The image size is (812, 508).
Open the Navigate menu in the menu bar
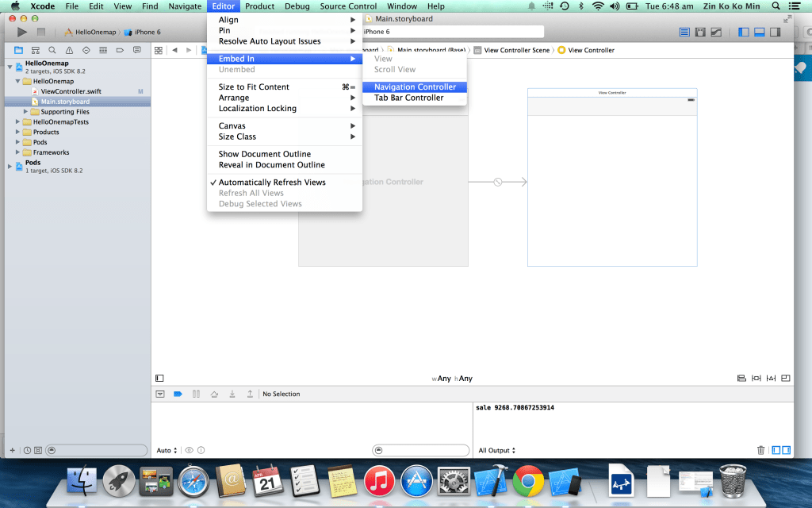click(184, 6)
